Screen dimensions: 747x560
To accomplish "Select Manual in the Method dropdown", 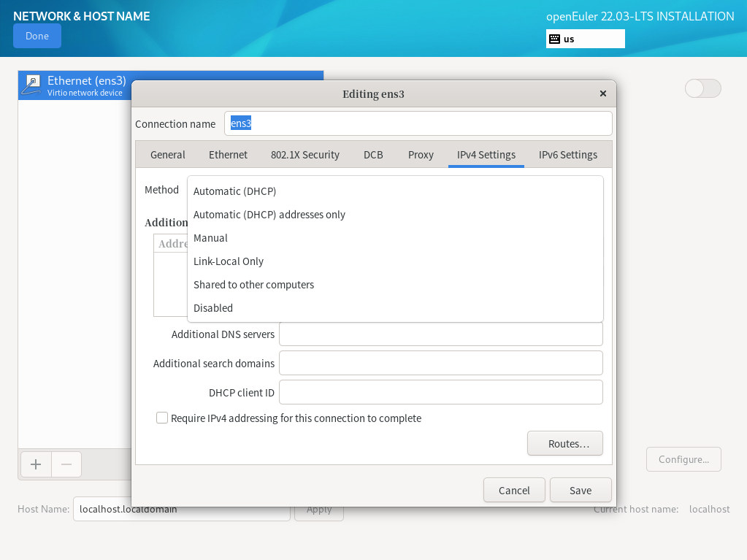I will point(396,237).
